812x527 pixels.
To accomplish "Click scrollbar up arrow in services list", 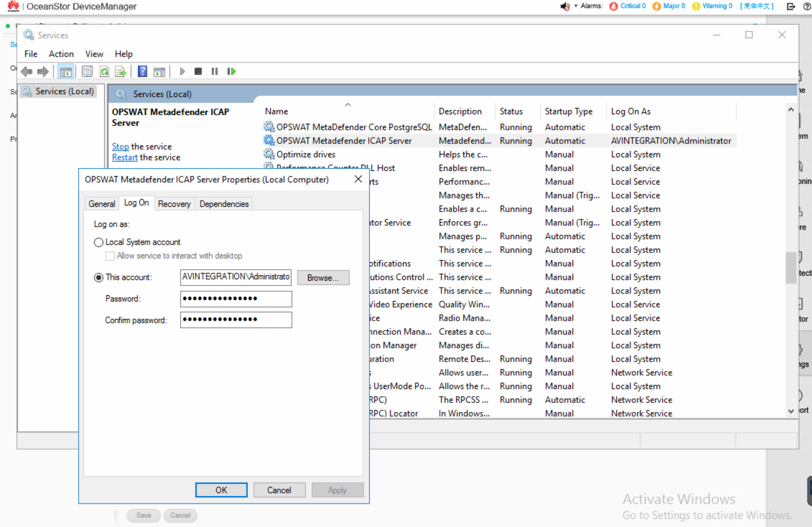I will [791, 109].
